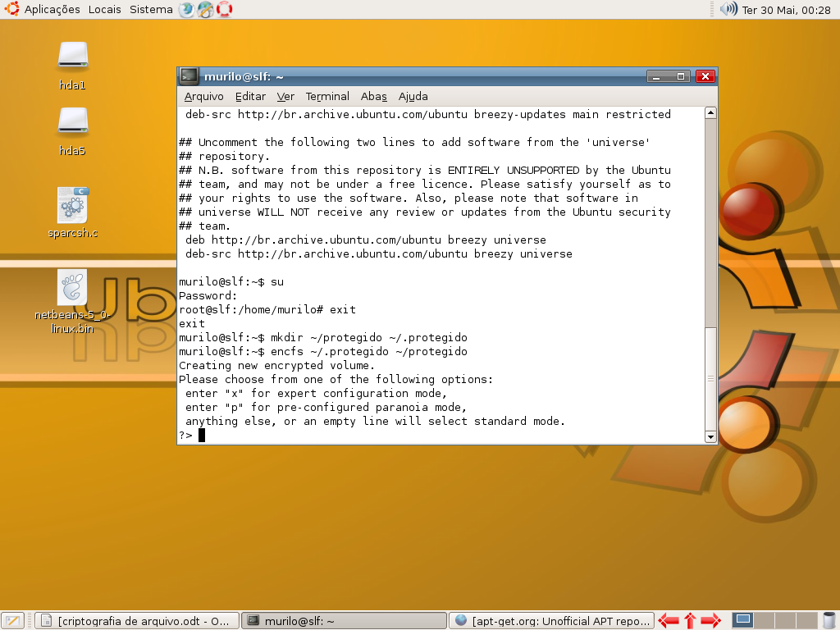Click the clock showing Ter 30 Mai, 00:28

(786, 10)
